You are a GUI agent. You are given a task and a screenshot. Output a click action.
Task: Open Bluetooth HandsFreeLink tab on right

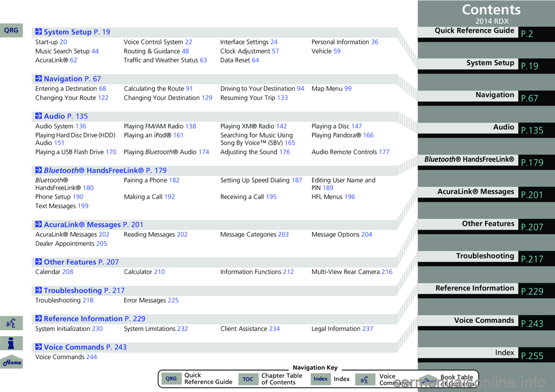point(486,162)
